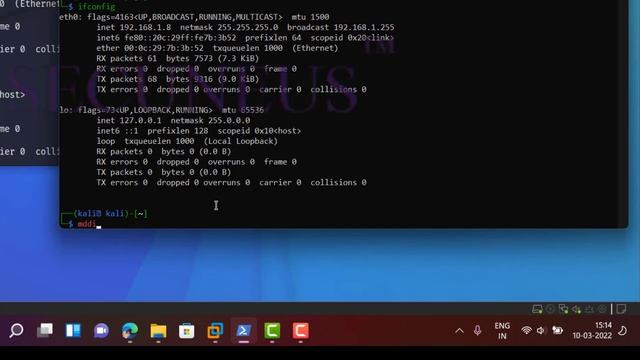Click the 'broadcast 192.168.1.255' text

340,27
